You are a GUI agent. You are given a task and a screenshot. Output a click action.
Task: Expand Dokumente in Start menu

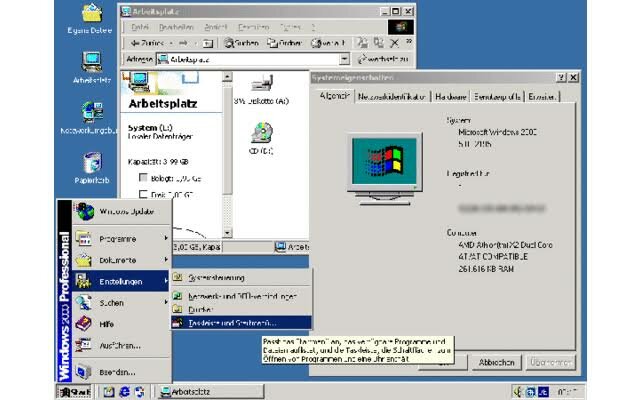pos(122,260)
